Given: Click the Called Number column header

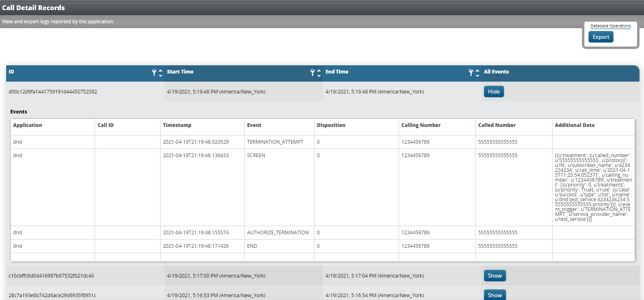Looking at the screenshot, I should tap(497, 125).
